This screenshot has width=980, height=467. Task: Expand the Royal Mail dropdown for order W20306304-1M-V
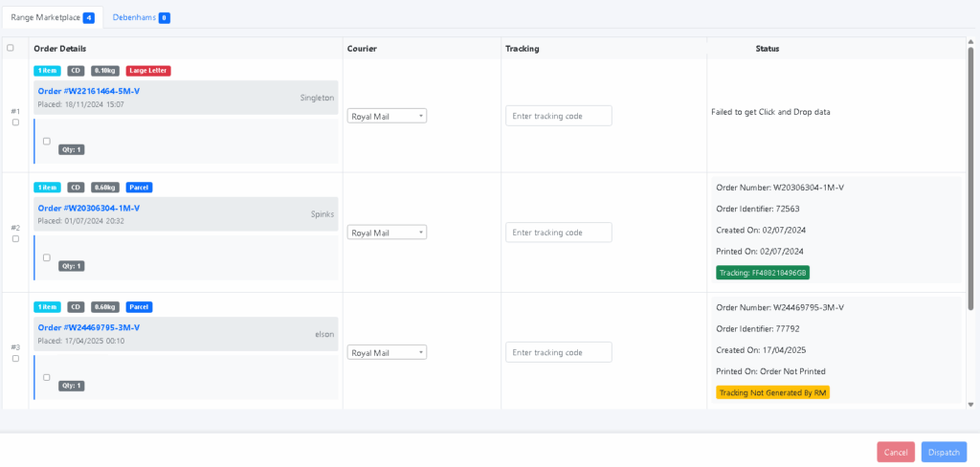tap(387, 233)
